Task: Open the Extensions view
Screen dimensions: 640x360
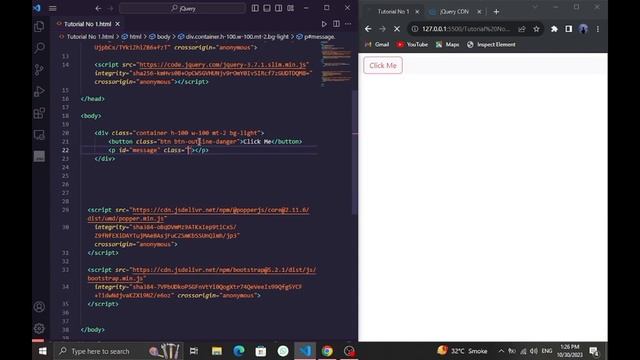Action: 39,113
